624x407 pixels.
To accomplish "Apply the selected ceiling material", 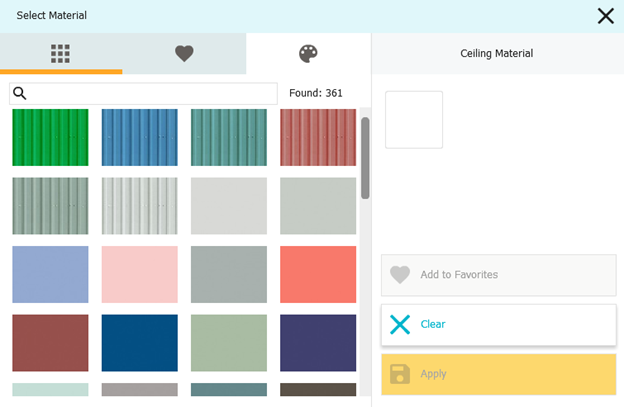I will click(x=499, y=374).
